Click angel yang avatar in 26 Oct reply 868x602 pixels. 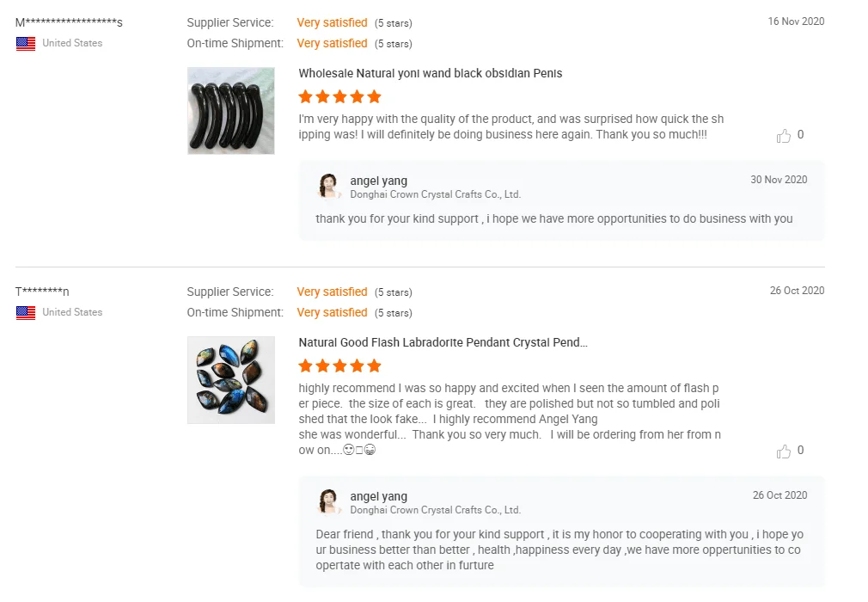coord(327,502)
